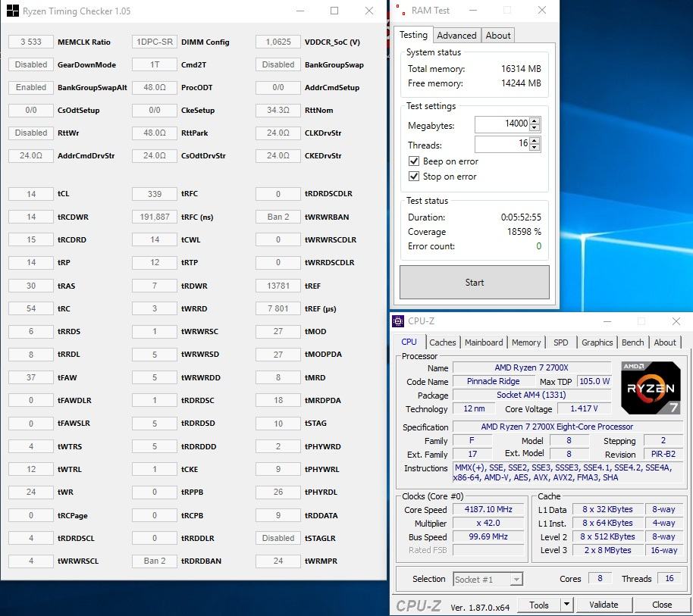Click the BankGroupSwapAlt Enabled field
Image resolution: width=693 pixels, height=616 pixels.
(31, 87)
